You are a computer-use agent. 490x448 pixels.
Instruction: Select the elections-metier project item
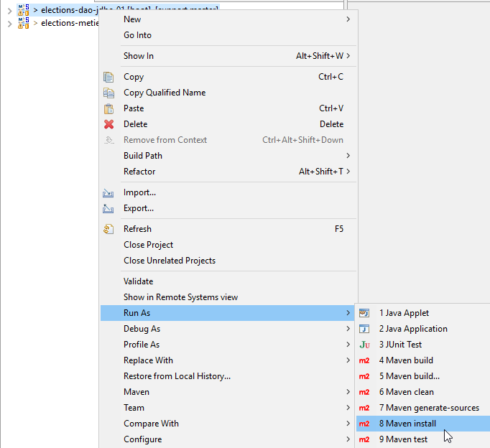pos(68,23)
